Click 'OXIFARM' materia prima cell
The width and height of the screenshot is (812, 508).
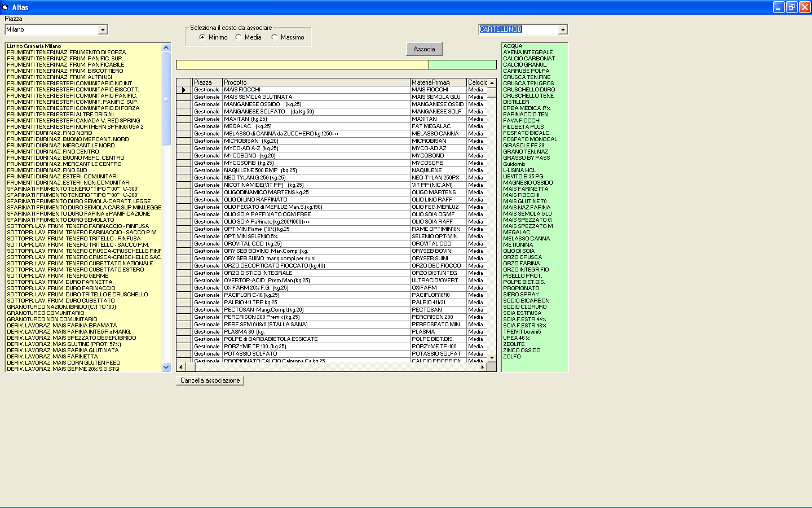438,288
